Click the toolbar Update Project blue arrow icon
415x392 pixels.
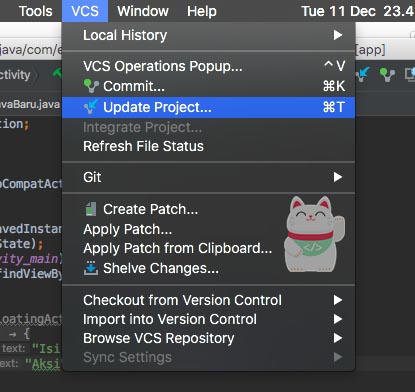tap(363, 74)
